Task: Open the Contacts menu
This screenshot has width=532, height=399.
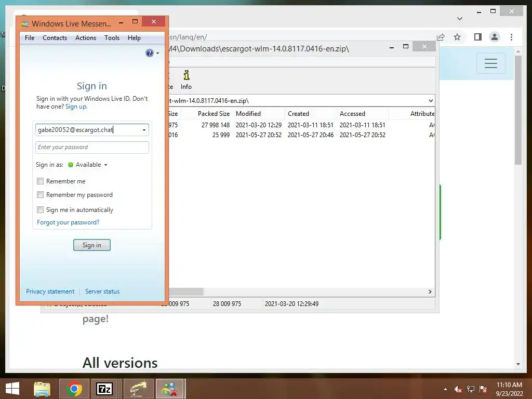Action: pyautogui.click(x=55, y=37)
